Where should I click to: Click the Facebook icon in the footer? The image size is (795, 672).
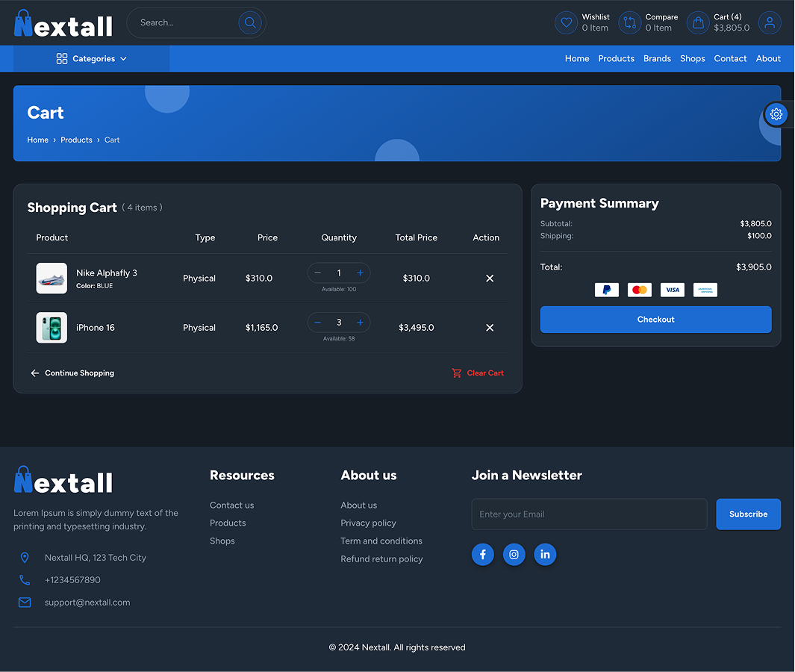click(482, 554)
